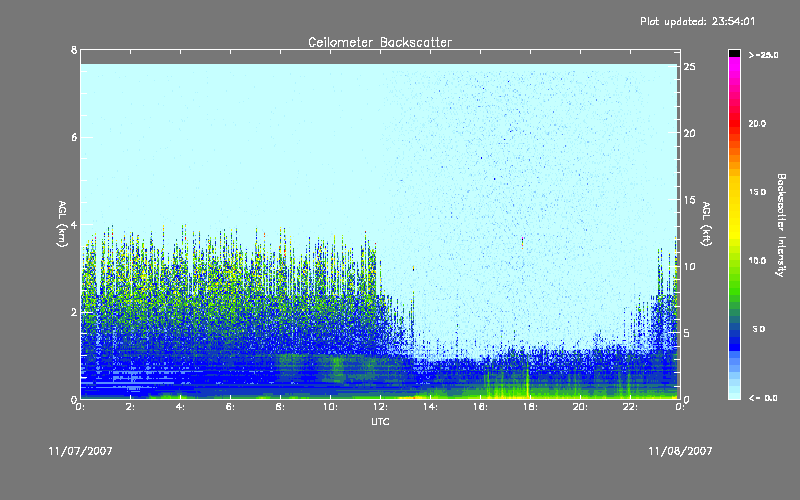The image size is (800, 500).
Task: Click the "16:" hour tick on the UTC axis
Action: click(x=481, y=407)
